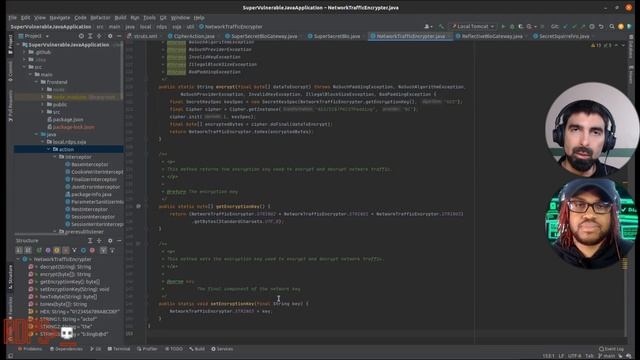The width and height of the screenshot is (640, 360).
Task: Expand the preresultlistener package arrow
Action: point(55,231)
